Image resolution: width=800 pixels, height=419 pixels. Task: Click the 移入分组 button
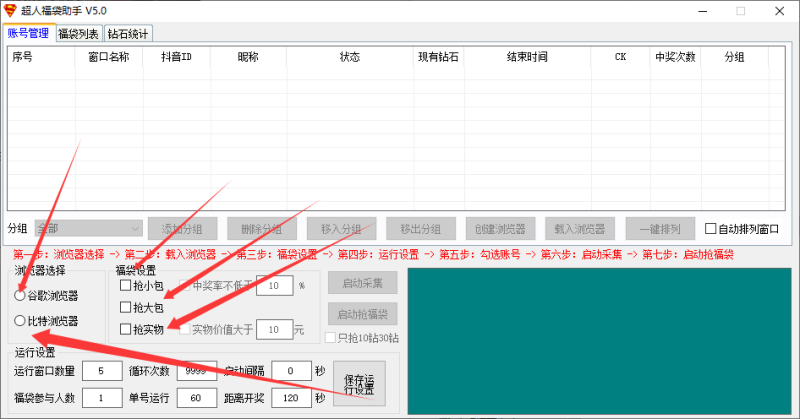(341, 229)
